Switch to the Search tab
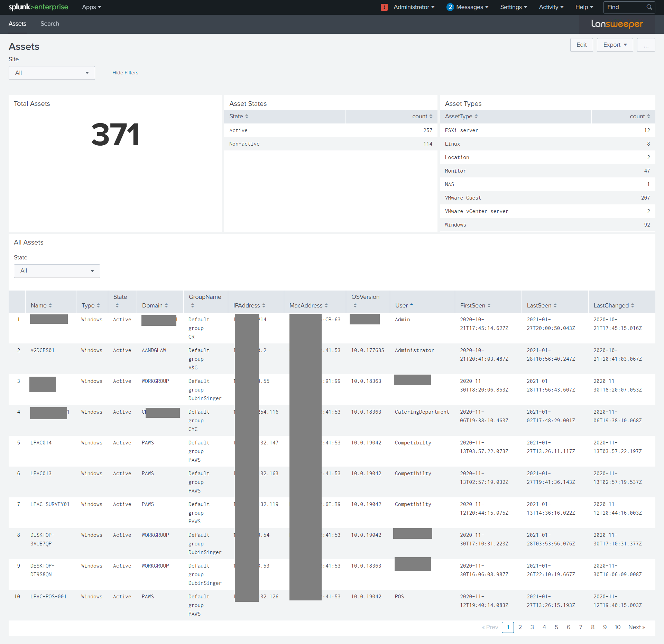The image size is (664, 644). (49, 24)
